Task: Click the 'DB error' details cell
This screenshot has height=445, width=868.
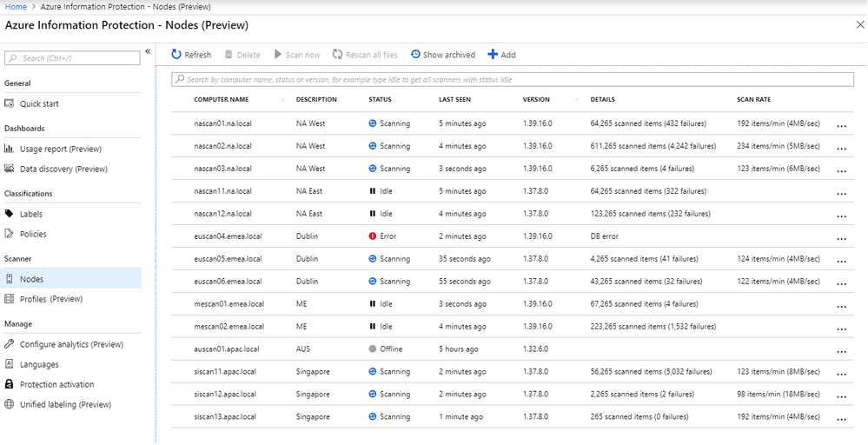Action: tap(605, 236)
